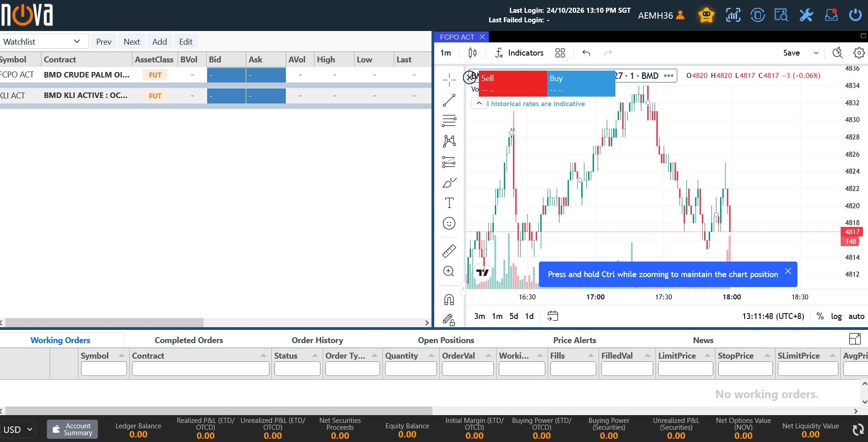The height and width of the screenshot is (442, 868).
Task: Click the Edit watchlist button
Action: pos(186,41)
